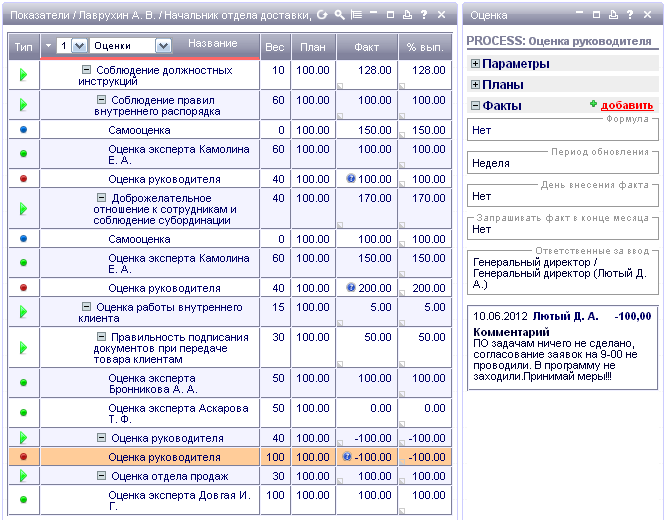
Task: Click red dot in highlighted Оценка руководителя row
Action: 23,457
